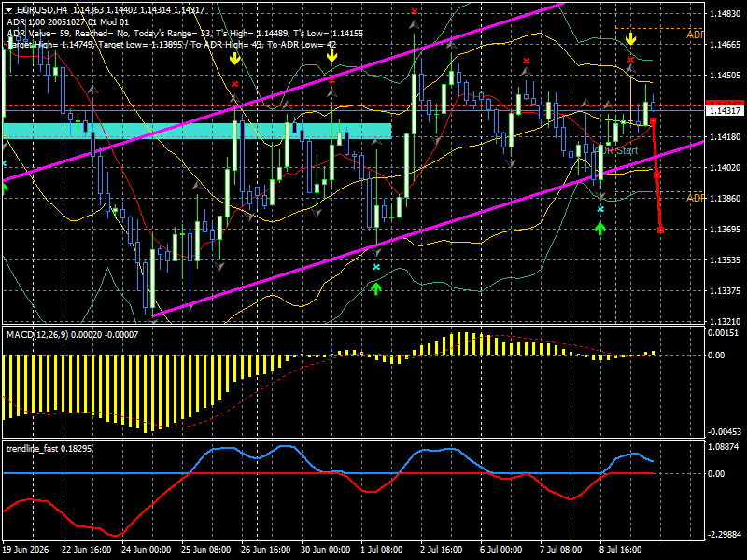Select the 'Target High= 1.14749' info line
The image size is (747, 560).
pos(172,45)
